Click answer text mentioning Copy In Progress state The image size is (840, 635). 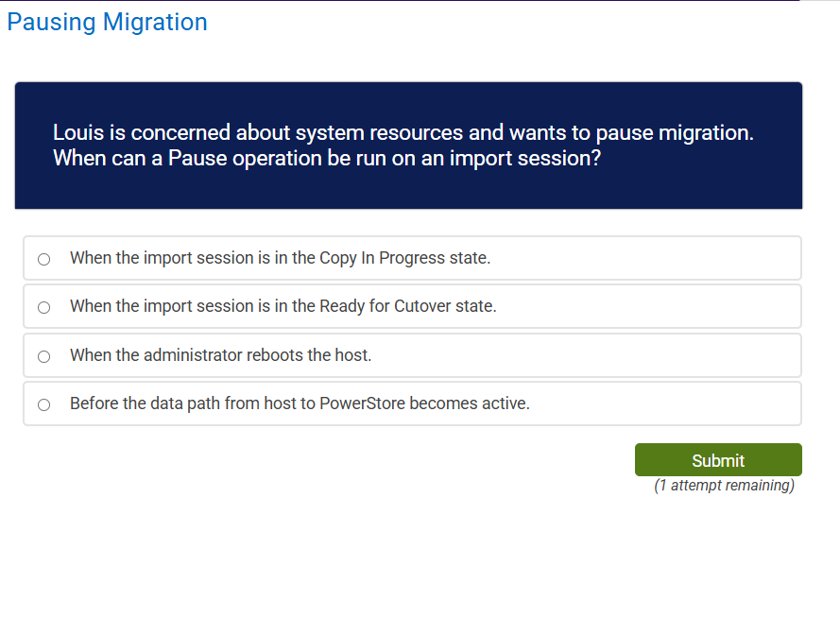(280, 258)
